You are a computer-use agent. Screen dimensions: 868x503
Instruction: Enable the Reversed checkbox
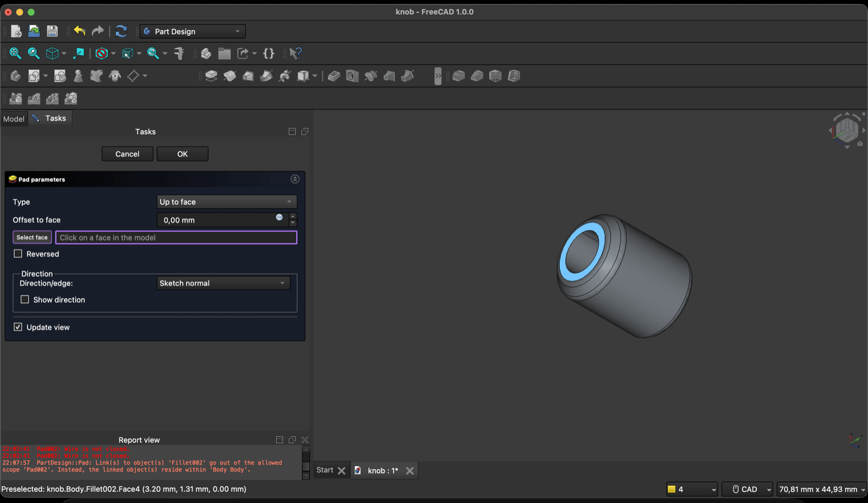[18, 254]
